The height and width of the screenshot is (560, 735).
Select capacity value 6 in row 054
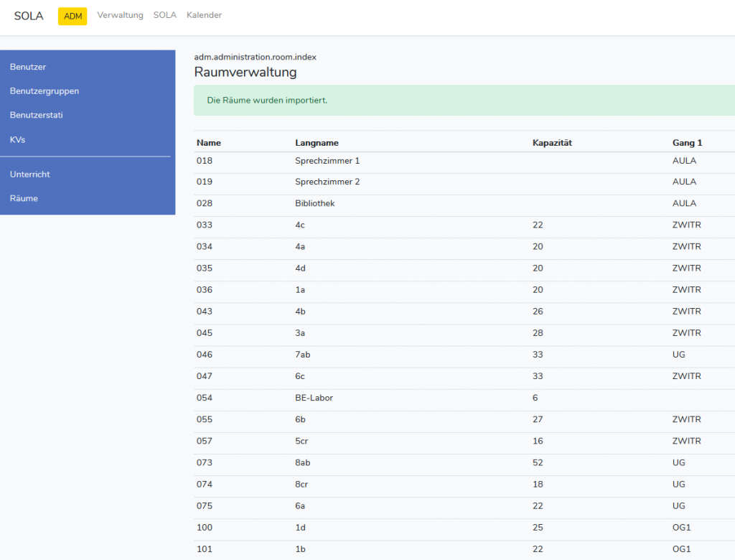click(535, 397)
